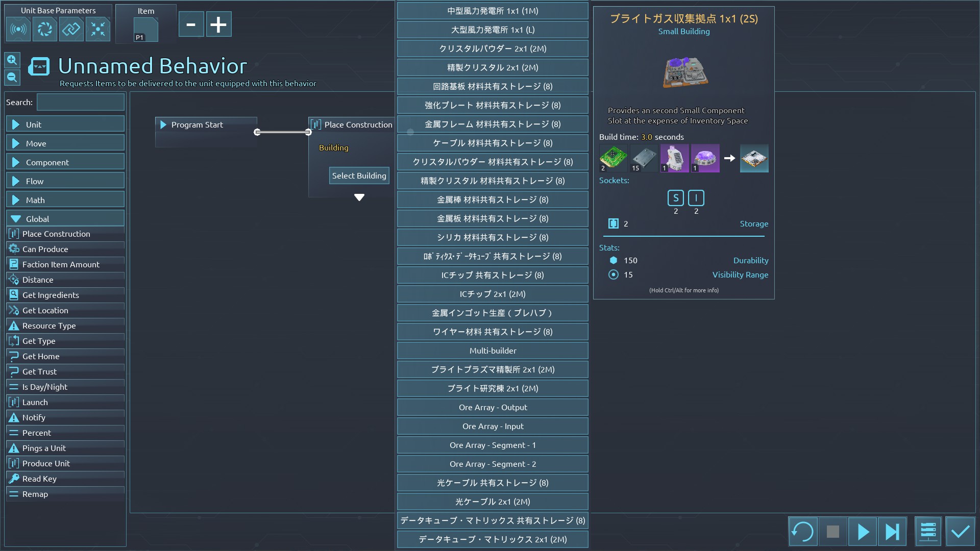Click the zoom in magnifier icon

[x=12, y=60]
